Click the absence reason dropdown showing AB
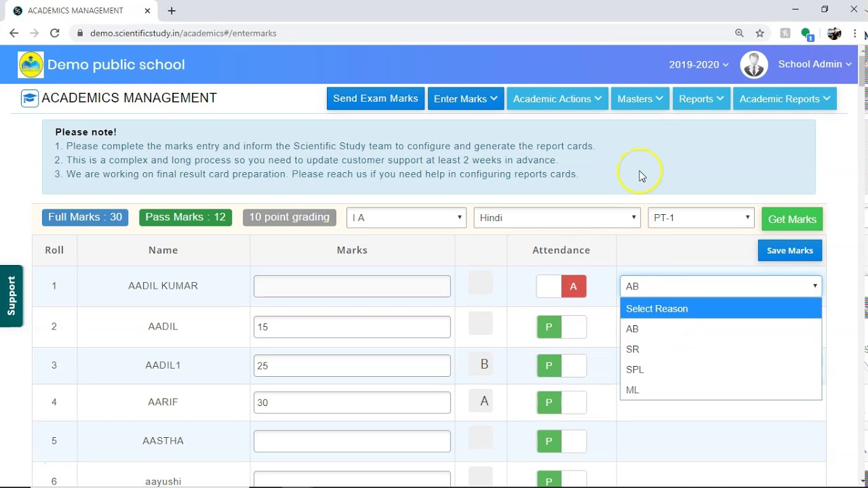Image resolution: width=868 pixels, height=488 pixels. coord(721,286)
